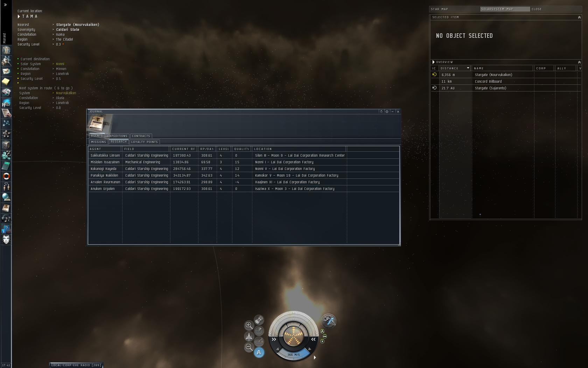Click the rocket tactical button on HUD
588x368 pixels.
click(x=249, y=336)
